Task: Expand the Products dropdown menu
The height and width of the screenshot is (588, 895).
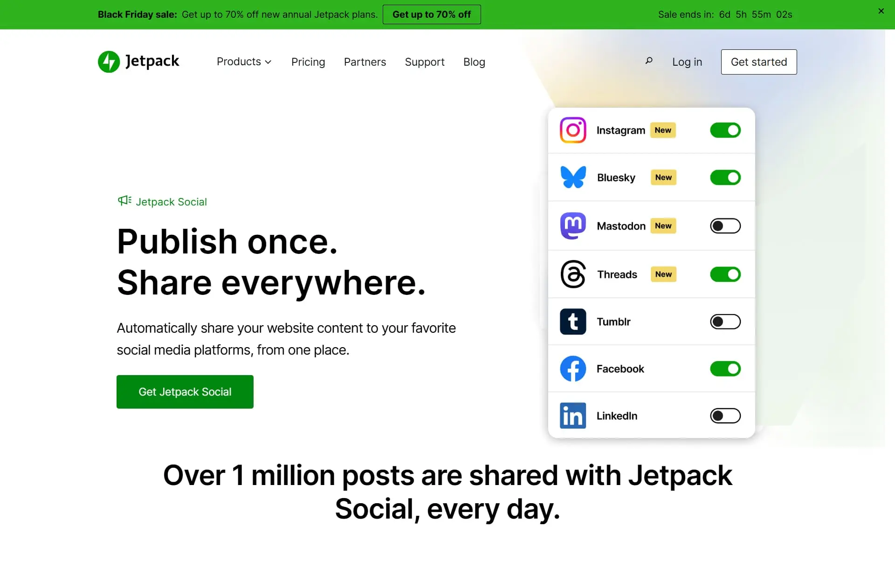Action: 244,62
